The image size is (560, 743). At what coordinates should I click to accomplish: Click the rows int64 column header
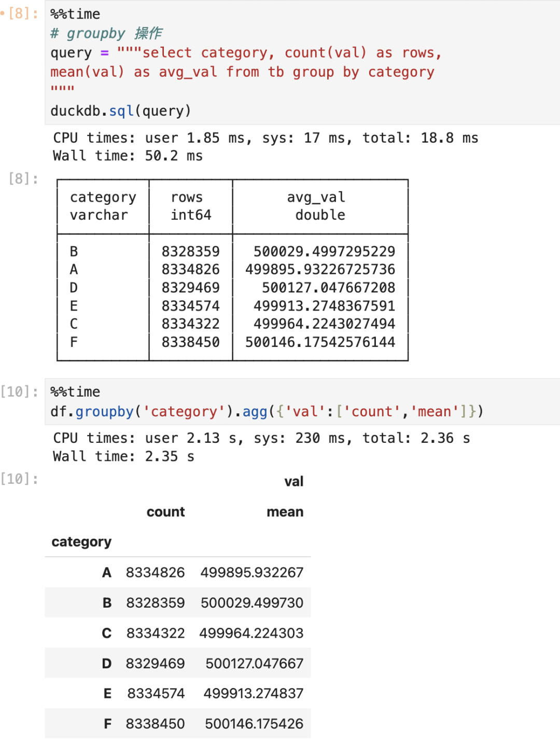click(x=190, y=206)
